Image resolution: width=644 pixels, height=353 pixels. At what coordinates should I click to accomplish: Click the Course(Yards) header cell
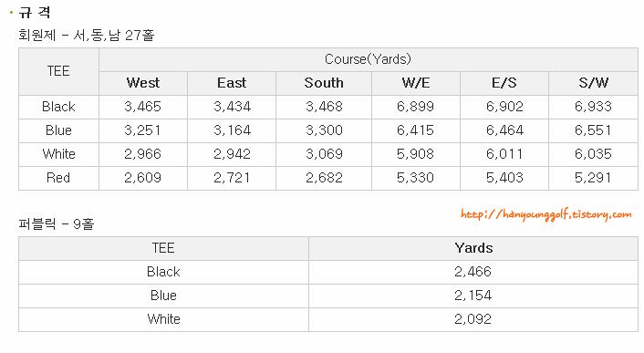369,59
